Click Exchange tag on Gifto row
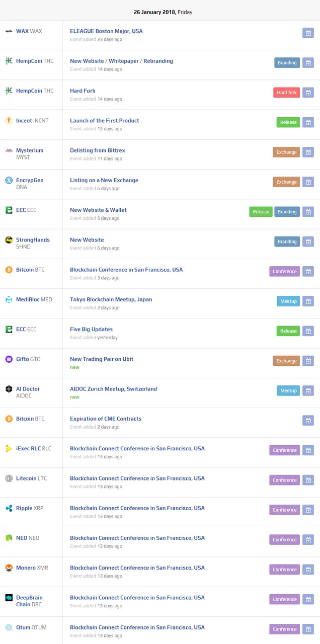 (286, 361)
